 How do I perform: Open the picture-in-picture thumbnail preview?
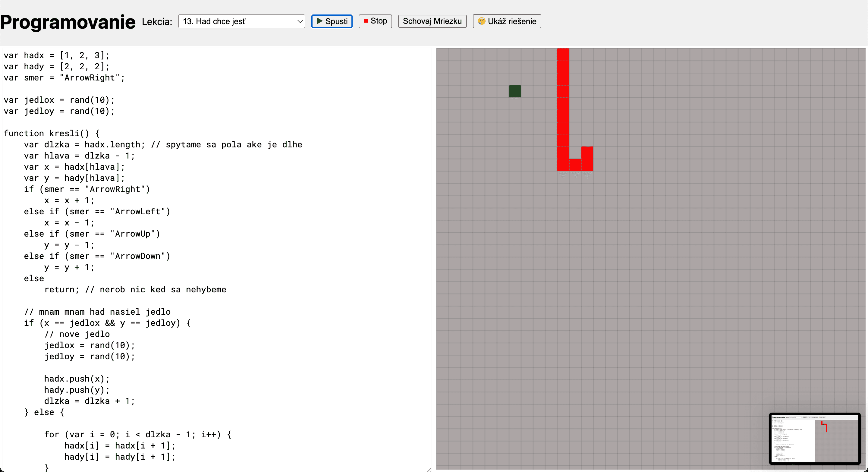tap(815, 439)
